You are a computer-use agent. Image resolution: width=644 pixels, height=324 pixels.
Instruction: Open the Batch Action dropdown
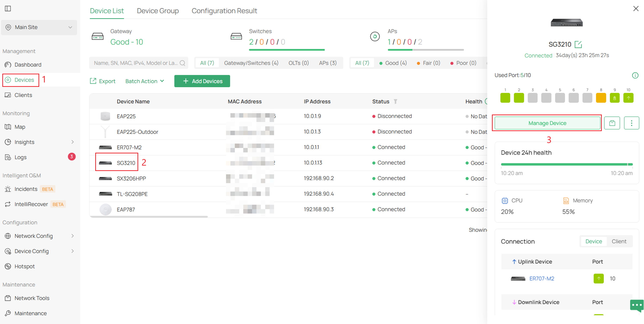(x=145, y=81)
